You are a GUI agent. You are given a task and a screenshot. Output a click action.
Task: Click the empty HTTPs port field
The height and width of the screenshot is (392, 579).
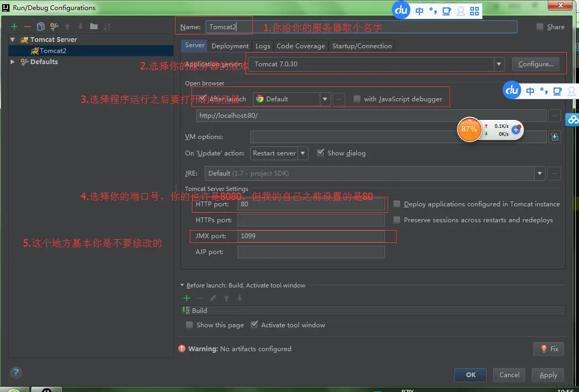(311, 220)
